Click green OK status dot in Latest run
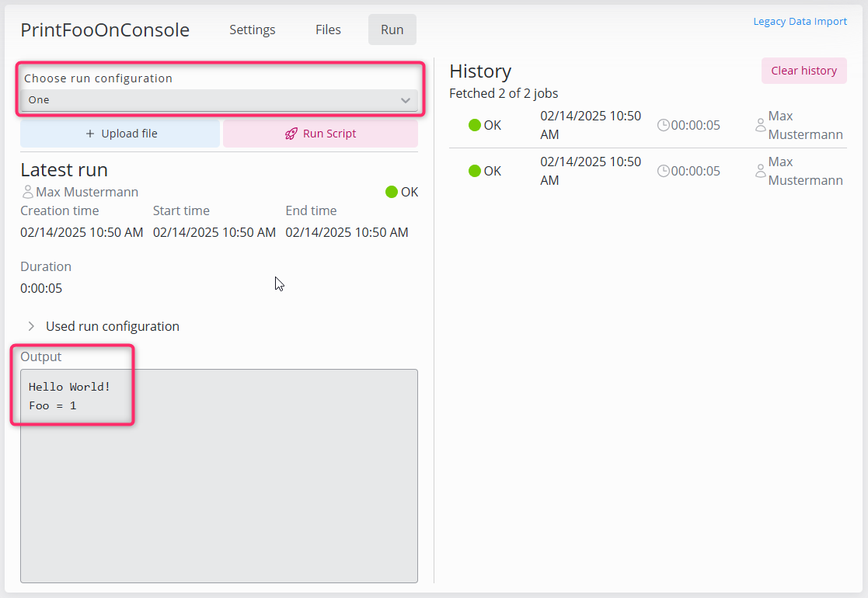This screenshot has height=598, width=868. 392,192
